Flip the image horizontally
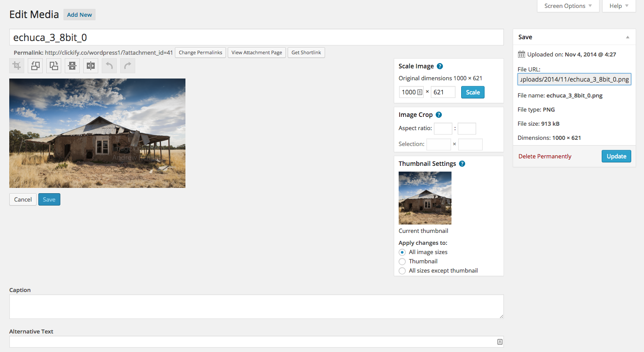This screenshot has height=352, width=644. point(90,65)
